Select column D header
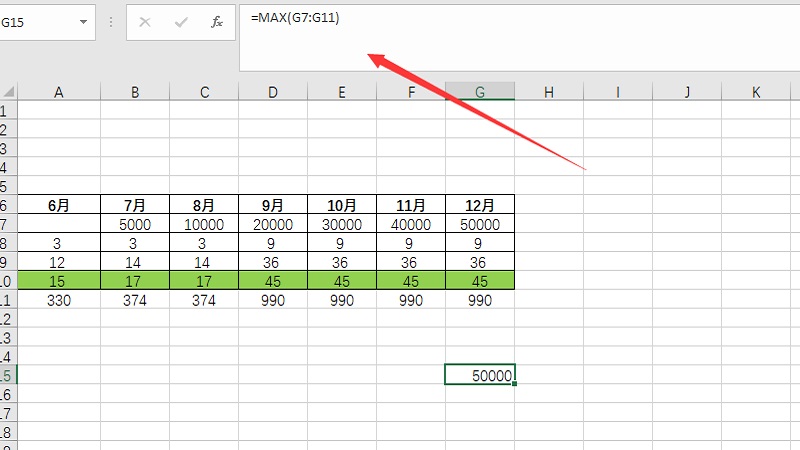800x450 pixels. point(273,92)
